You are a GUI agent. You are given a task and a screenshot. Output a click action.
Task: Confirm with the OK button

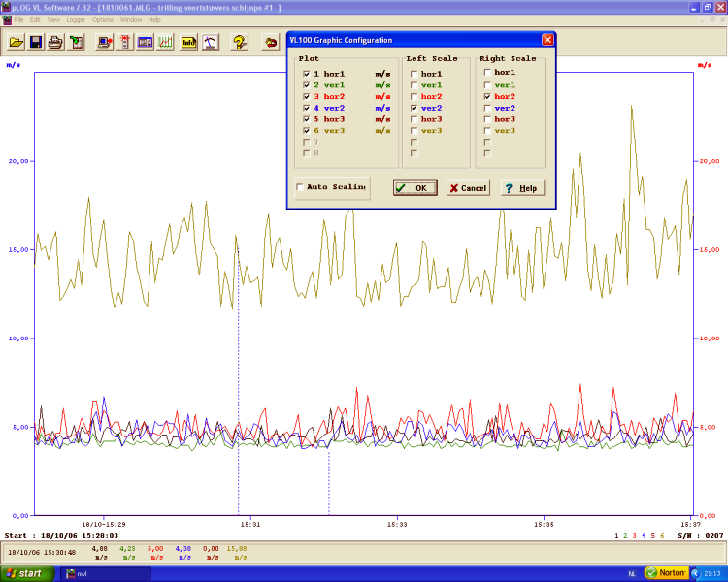pos(415,188)
